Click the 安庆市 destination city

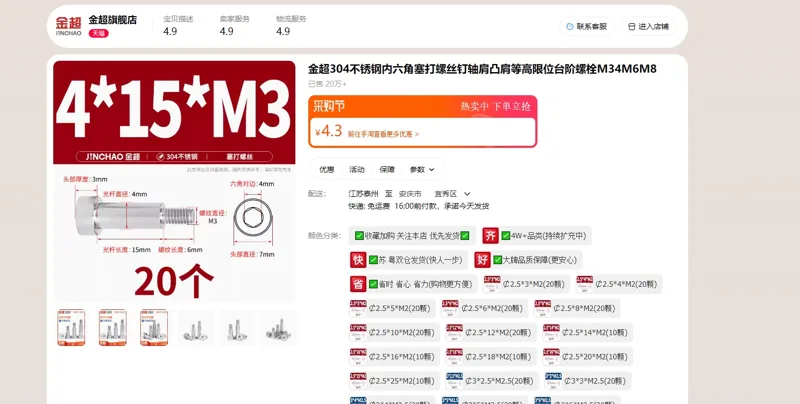coord(410,194)
